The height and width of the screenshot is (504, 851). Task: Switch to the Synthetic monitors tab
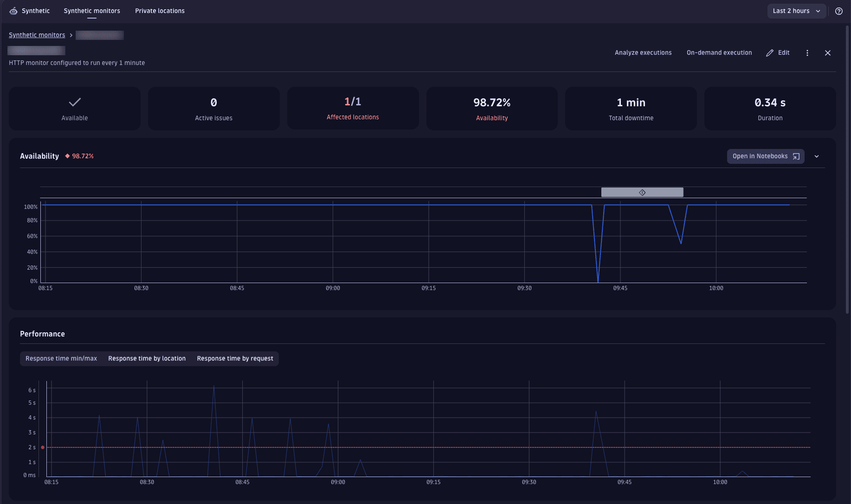(x=92, y=11)
